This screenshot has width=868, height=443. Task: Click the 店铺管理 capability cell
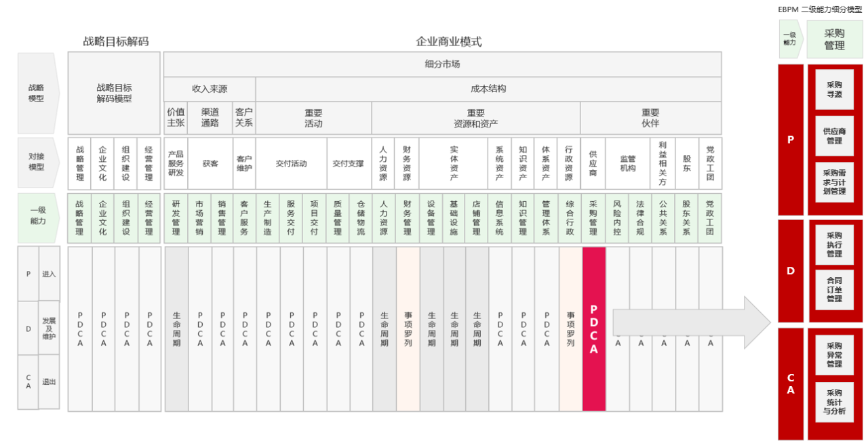[x=477, y=218]
